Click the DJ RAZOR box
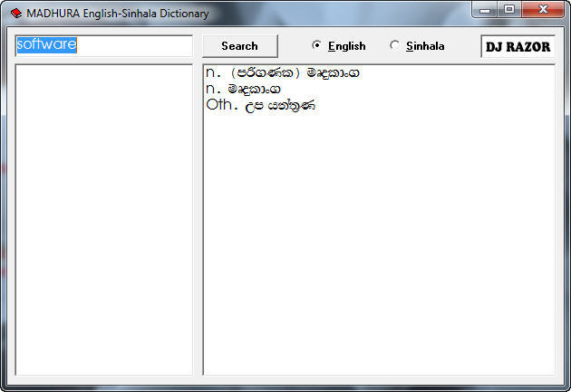571x392 pixels. [518, 46]
